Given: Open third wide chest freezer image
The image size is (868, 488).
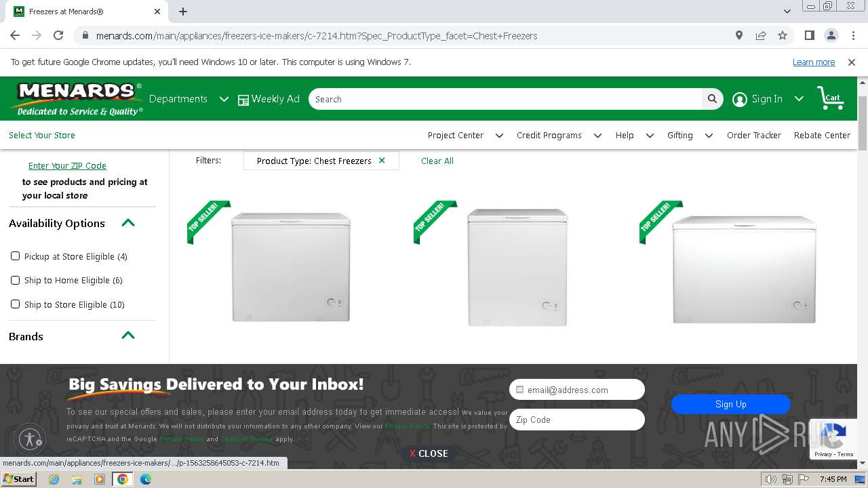Looking at the screenshot, I should click(x=745, y=269).
